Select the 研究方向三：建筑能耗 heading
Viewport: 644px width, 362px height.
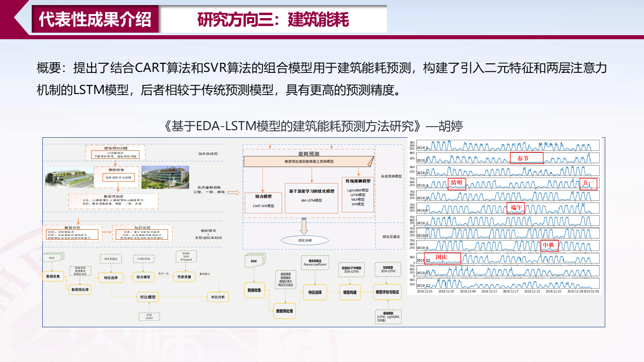point(273,20)
